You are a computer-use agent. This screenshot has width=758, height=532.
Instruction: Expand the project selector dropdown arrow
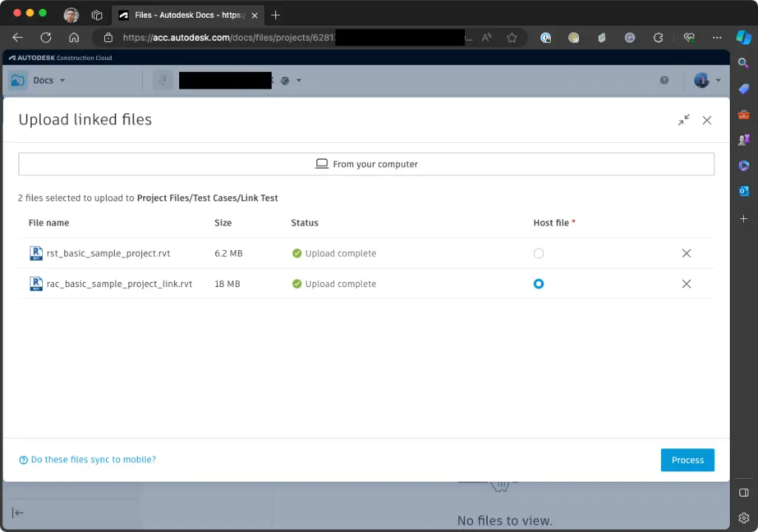tap(299, 80)
